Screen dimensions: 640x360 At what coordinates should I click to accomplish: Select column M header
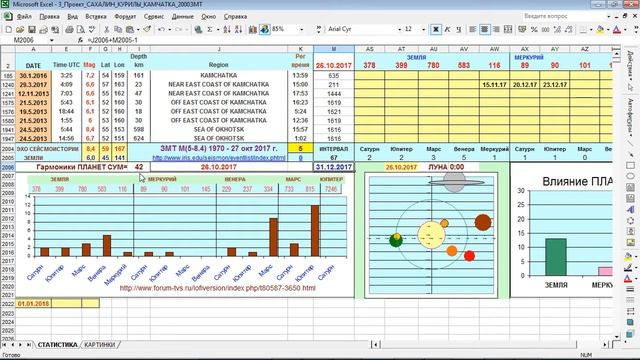[x=334, y=49]
